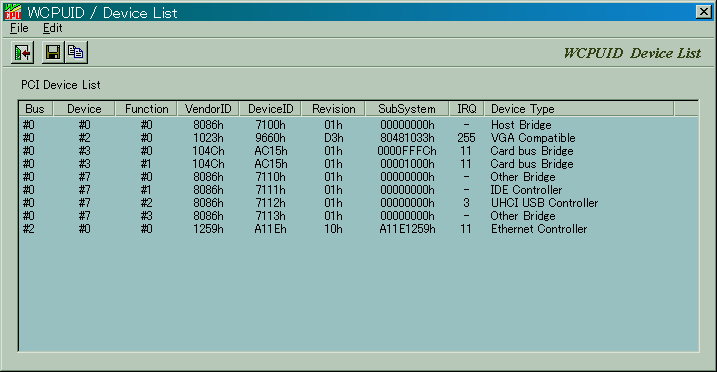Click the Device Type column header
Screen dimensions: 717x372
[x=579, y=109]
